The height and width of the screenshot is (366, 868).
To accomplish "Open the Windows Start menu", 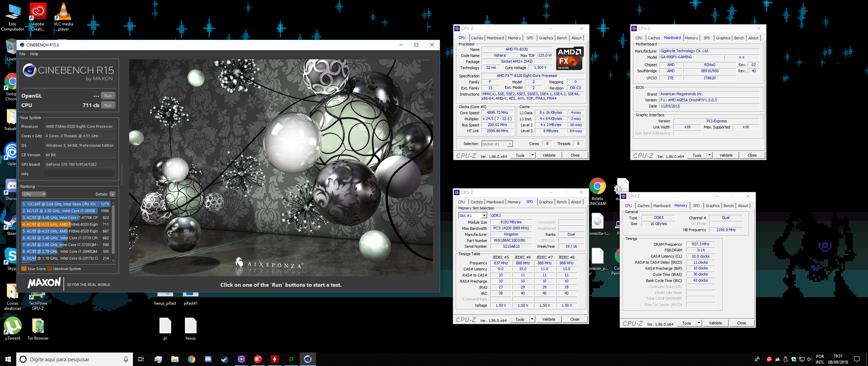I will [8, 359].
